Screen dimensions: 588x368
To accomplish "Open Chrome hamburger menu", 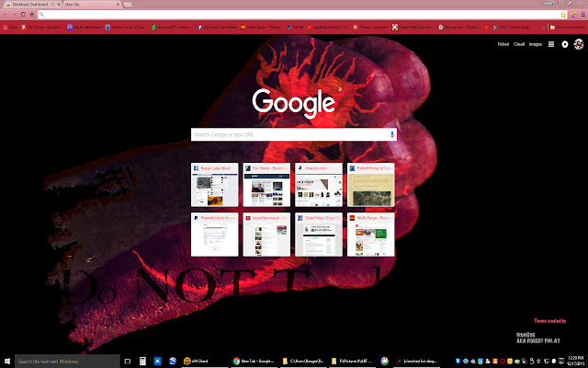I will 583,15.
